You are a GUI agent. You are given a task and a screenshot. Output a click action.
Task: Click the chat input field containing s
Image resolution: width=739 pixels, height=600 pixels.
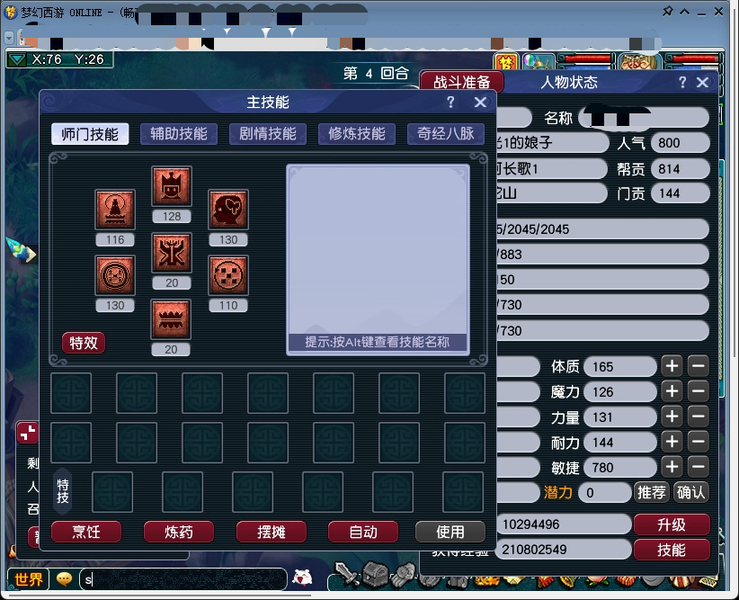pyautogui.click(x=183, y=579)
